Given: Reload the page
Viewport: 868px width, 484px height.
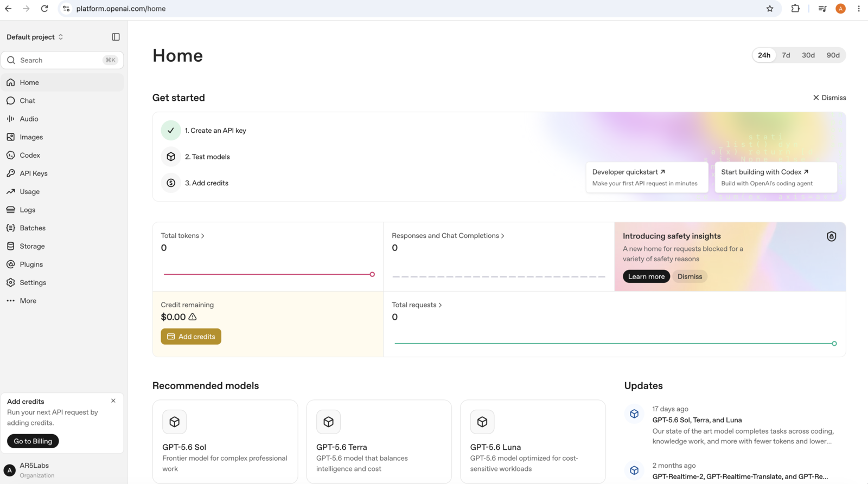Looking at the screenshot, I should tap(44, 9).
